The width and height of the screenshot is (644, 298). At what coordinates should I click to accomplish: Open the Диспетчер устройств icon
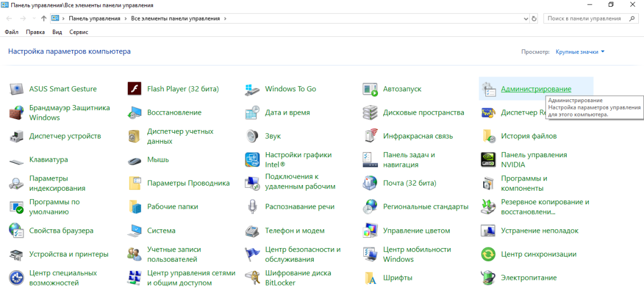[x=16, y=136]
